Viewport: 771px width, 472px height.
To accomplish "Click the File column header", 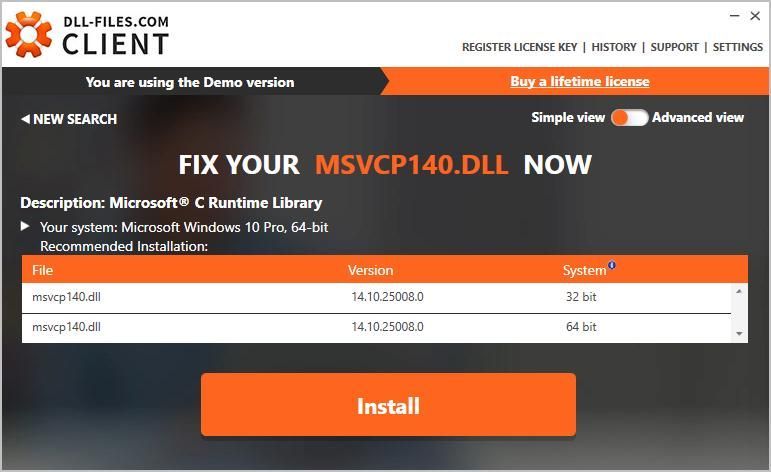I will point(42,270).
